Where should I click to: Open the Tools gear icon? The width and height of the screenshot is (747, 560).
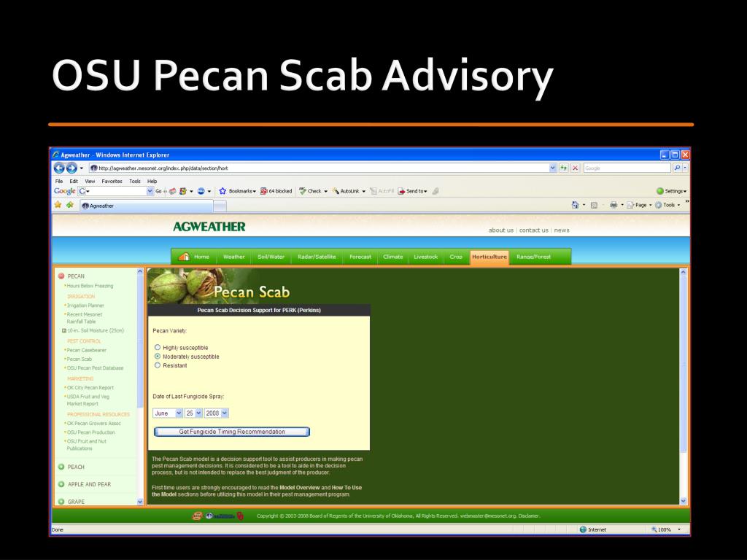[x=659, y=205]
